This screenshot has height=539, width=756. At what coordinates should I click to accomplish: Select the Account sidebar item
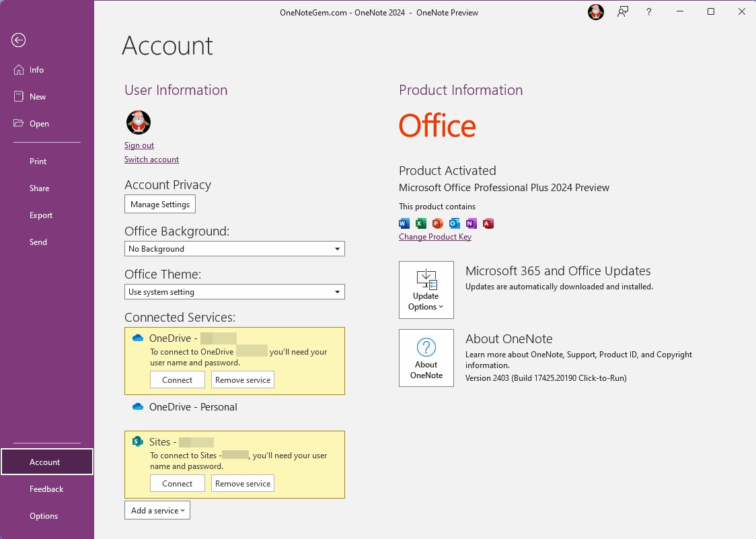point(47,462)
